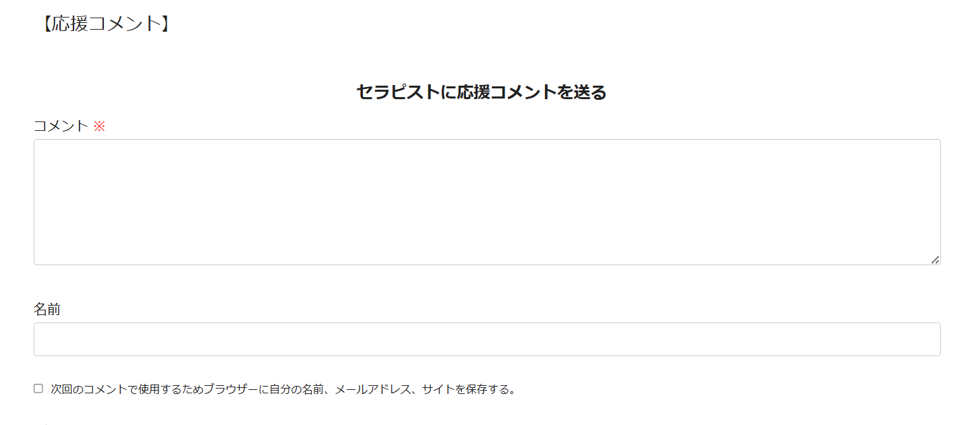Viewport: 980px width, 425px height.
Task: Enable the save name in browser checkbox
Action: click(x=38, y=389)
